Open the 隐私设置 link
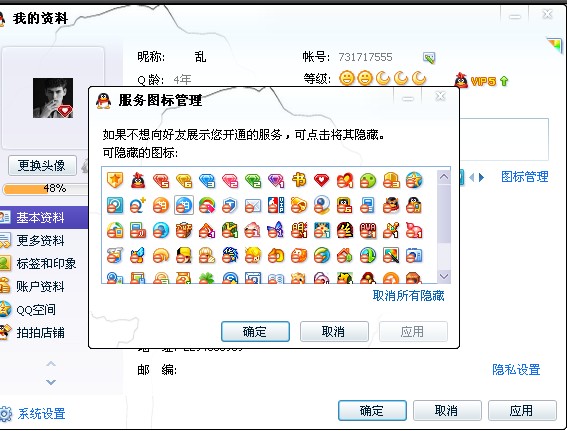 516,370
